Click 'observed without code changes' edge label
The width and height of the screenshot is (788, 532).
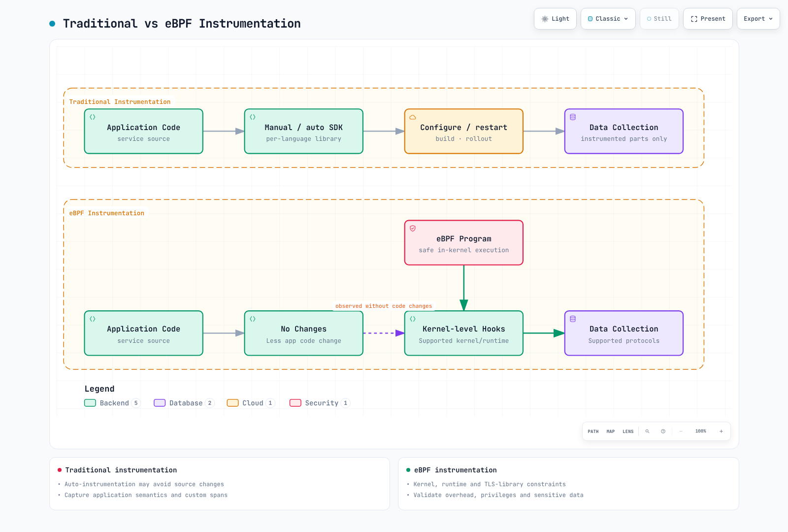[384, 306]
